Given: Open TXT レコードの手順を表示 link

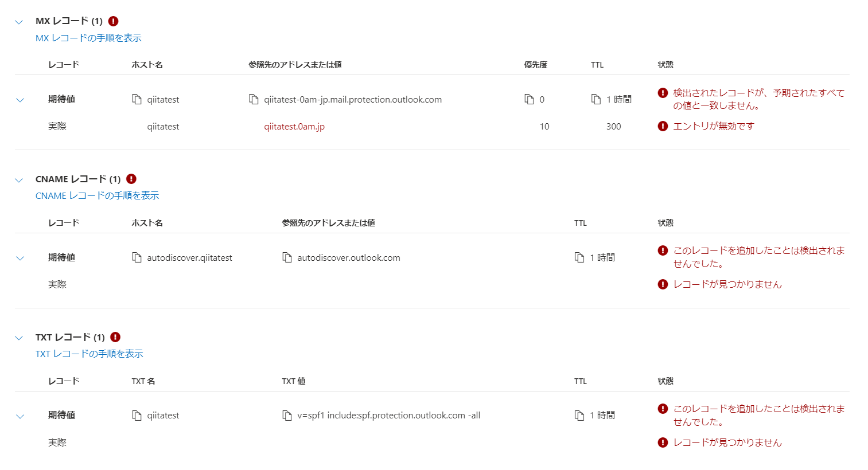Looking at the screenshot, I should tap(89, 354).
